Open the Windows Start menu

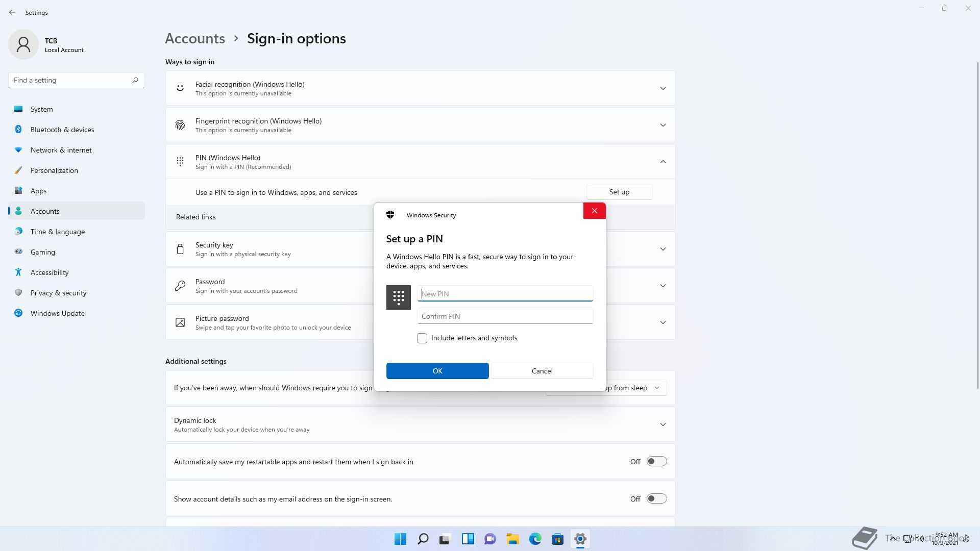[401, 539]
